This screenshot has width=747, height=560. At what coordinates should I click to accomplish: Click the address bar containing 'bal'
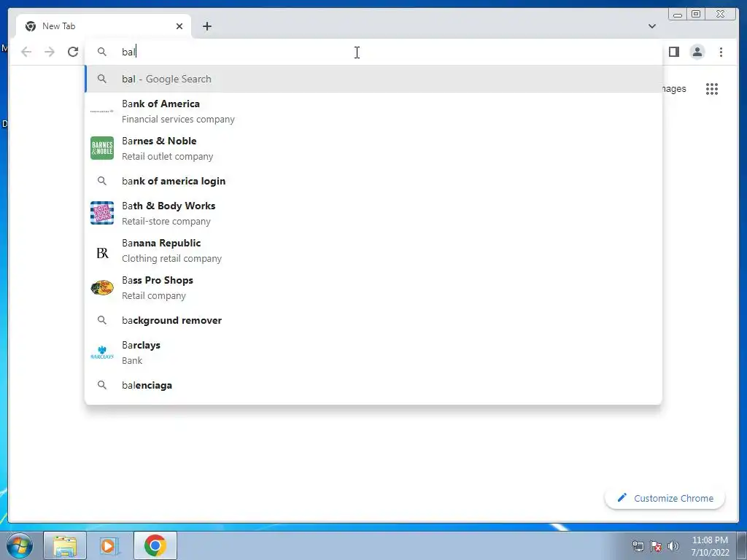[373, 52]
